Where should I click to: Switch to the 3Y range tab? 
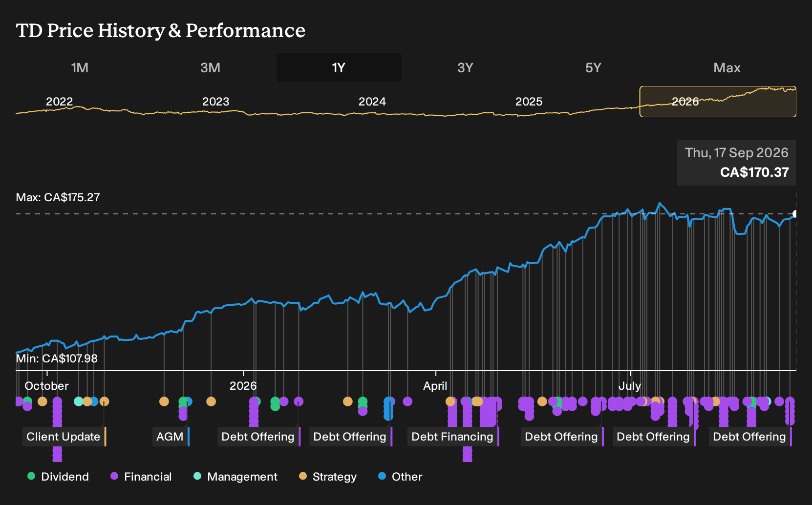465,67
